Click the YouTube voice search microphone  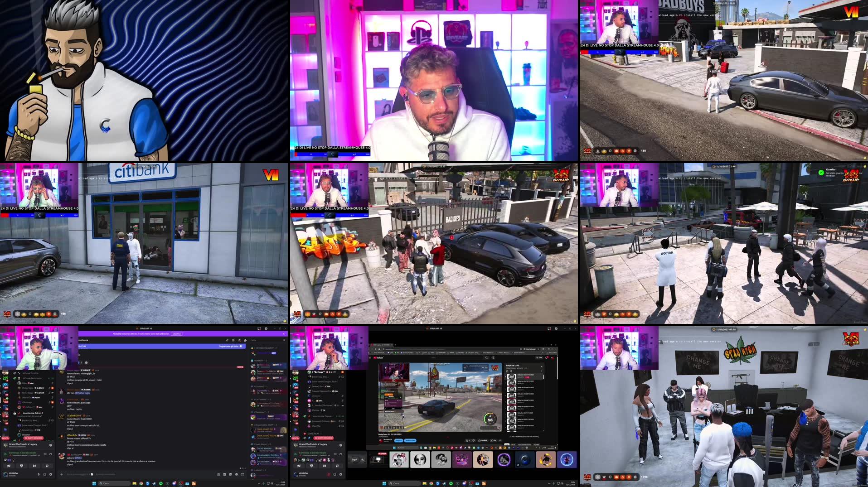point(493,357)
